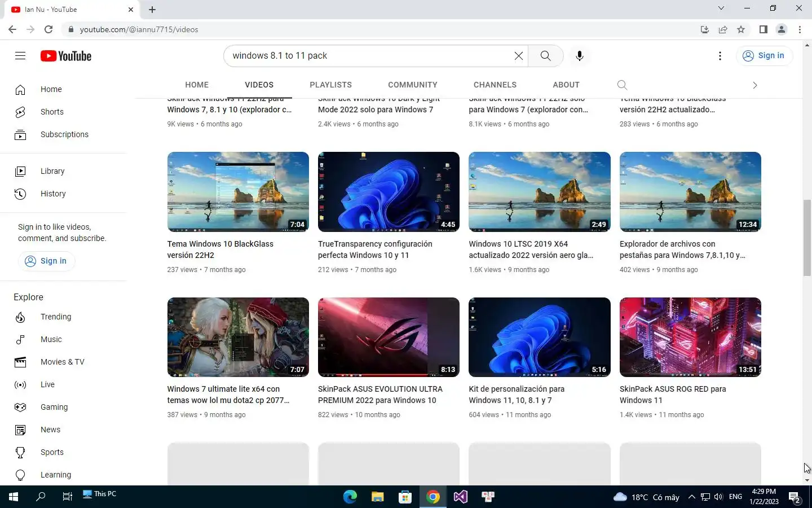
Task: Open Movies & TV in Explore
Action: pos(63,362)
